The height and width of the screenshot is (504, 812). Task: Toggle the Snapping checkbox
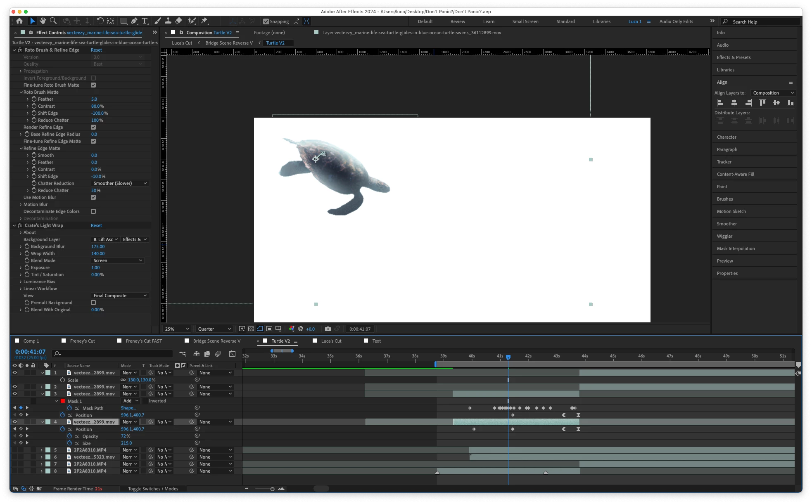pos(266,21)
